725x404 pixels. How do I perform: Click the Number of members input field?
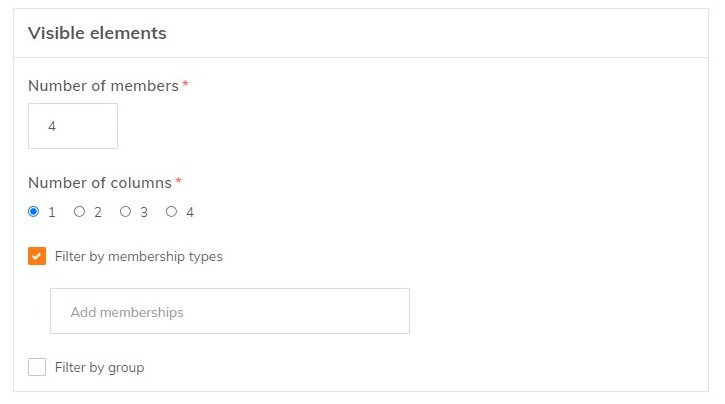(72, 126)
